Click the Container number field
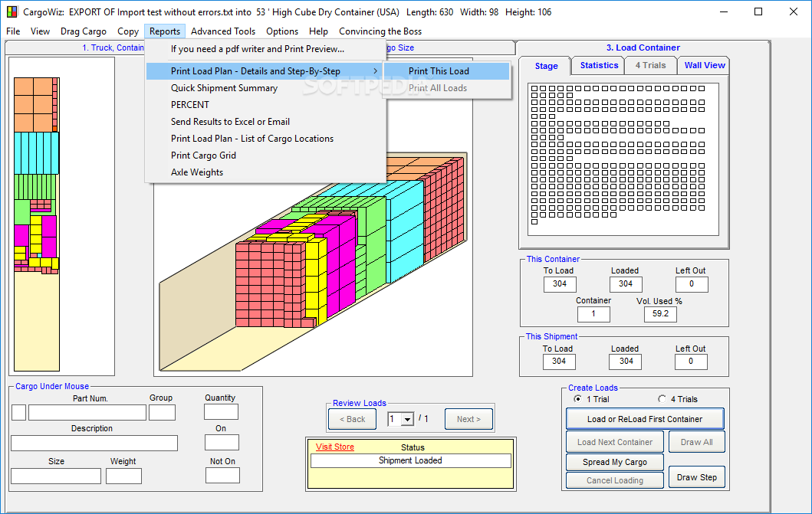The image size is (812, 514). point(593,314)
